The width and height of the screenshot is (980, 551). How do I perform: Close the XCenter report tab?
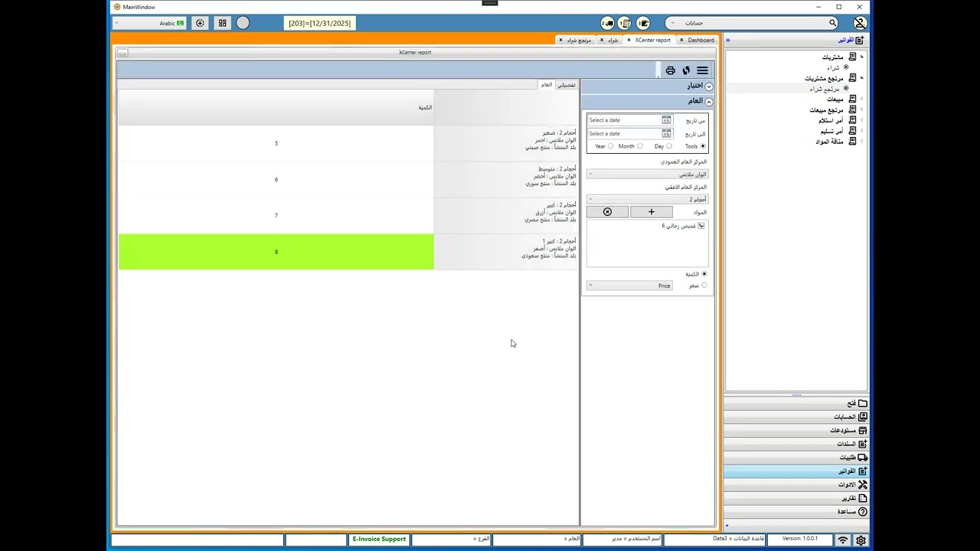(629, 40)
